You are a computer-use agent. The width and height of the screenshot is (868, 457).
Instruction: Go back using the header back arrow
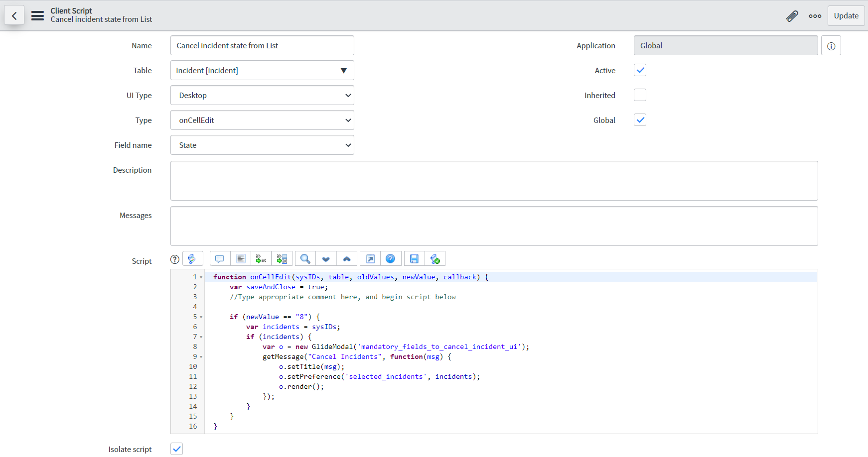point(14,16)
